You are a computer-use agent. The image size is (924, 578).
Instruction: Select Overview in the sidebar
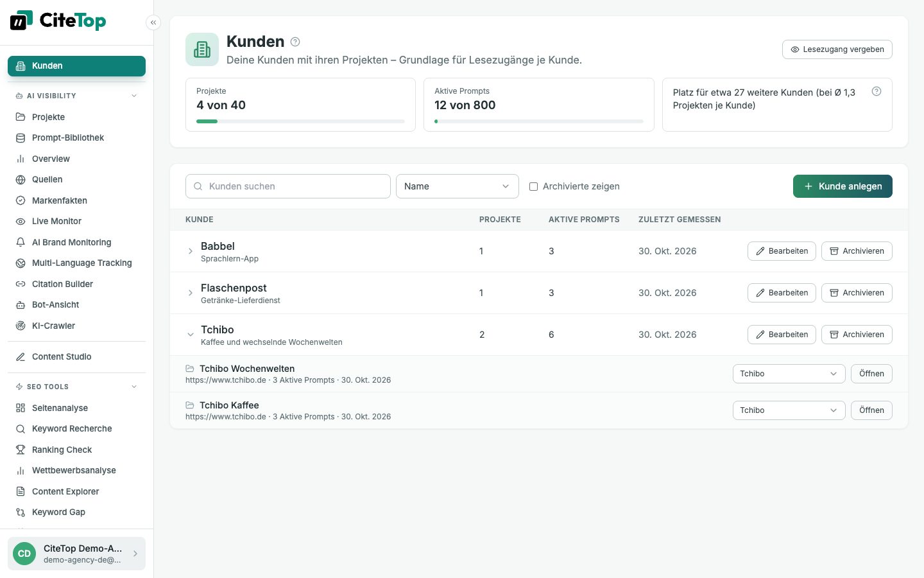tap(76, 159)
